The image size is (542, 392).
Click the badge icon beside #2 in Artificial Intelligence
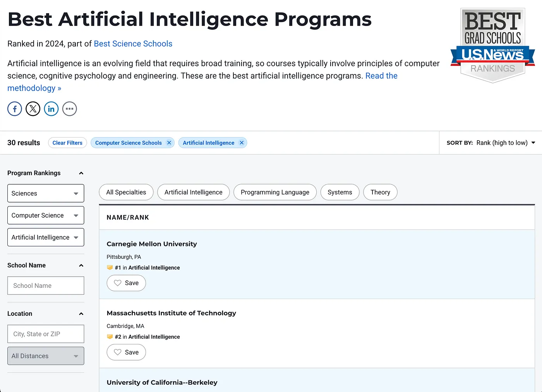110,337
